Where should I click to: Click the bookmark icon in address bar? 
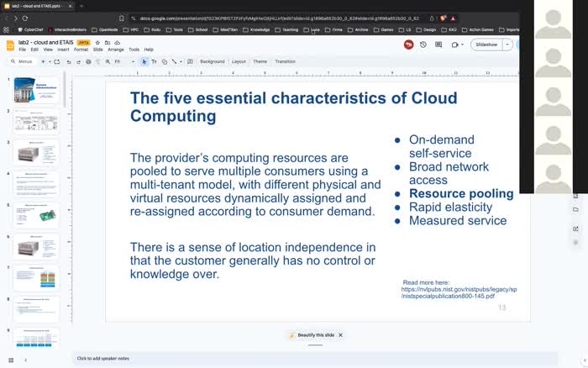point(121,18)
